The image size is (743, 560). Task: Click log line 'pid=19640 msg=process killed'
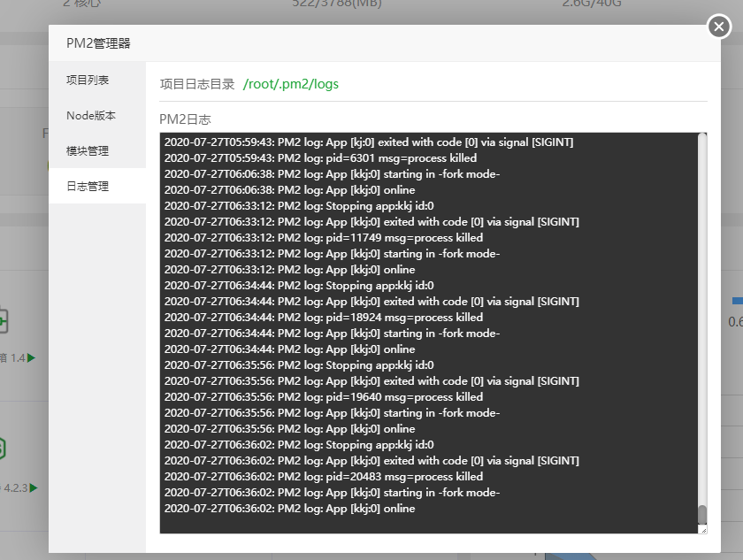pos(324,396)
